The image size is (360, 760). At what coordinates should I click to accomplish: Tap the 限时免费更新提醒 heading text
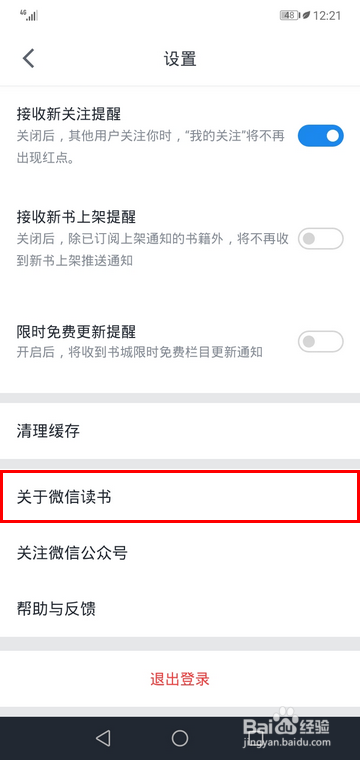[76, 332]
